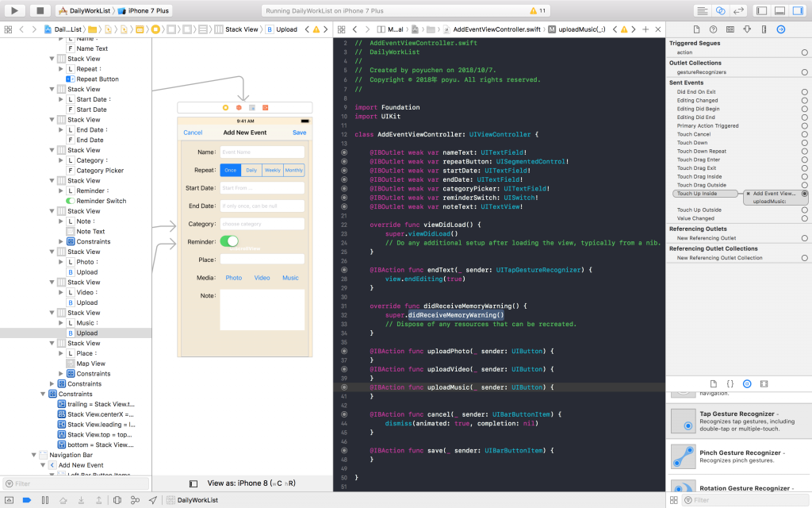Show the Code Snippet library

(730, 384)
